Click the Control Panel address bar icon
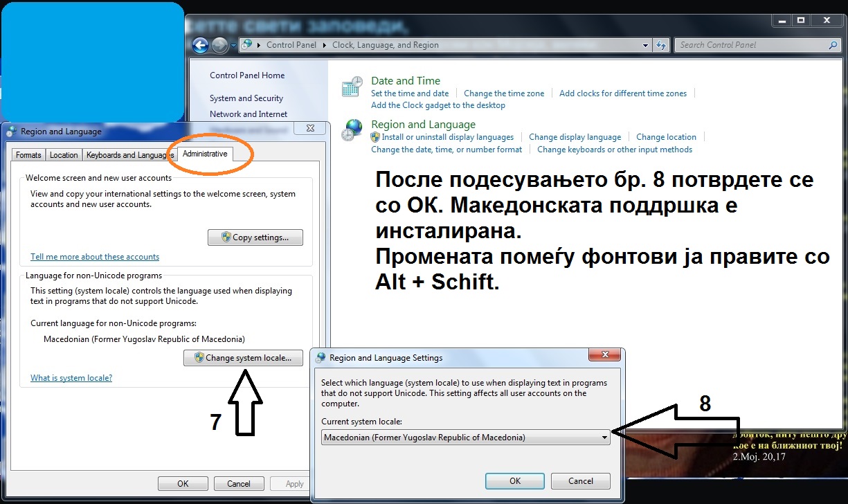Screen dimensions: 848x504 pos(247,45)
